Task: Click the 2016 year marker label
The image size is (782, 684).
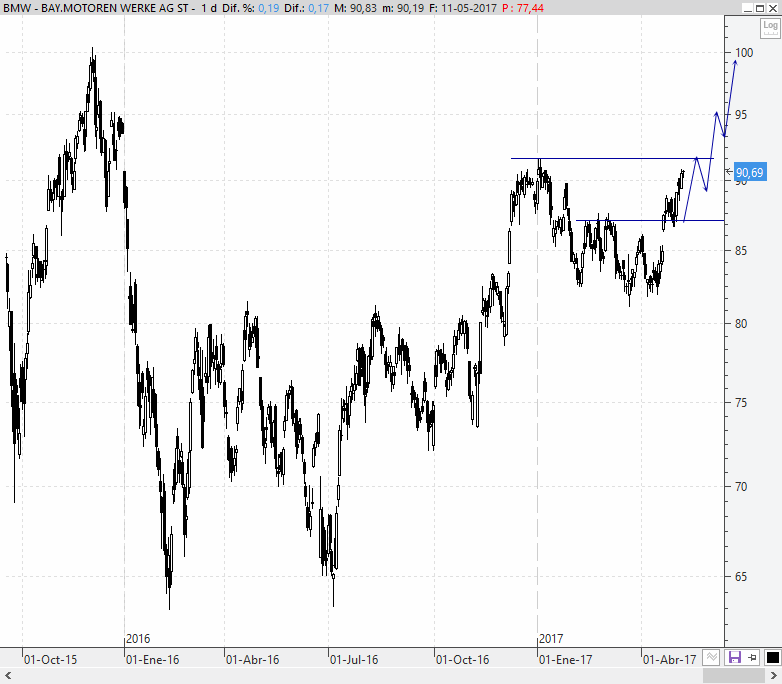Action: (138, 639)
